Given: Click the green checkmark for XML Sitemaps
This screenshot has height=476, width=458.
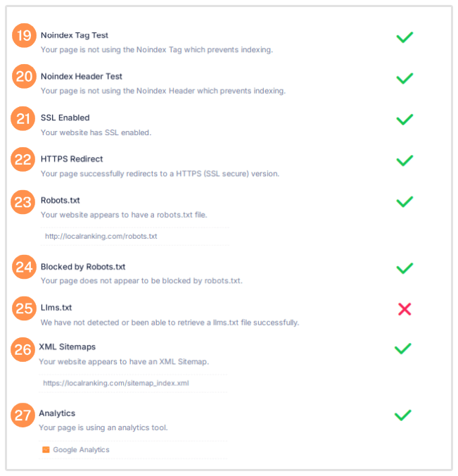Looking at the screenshot, I should (402, 348).
